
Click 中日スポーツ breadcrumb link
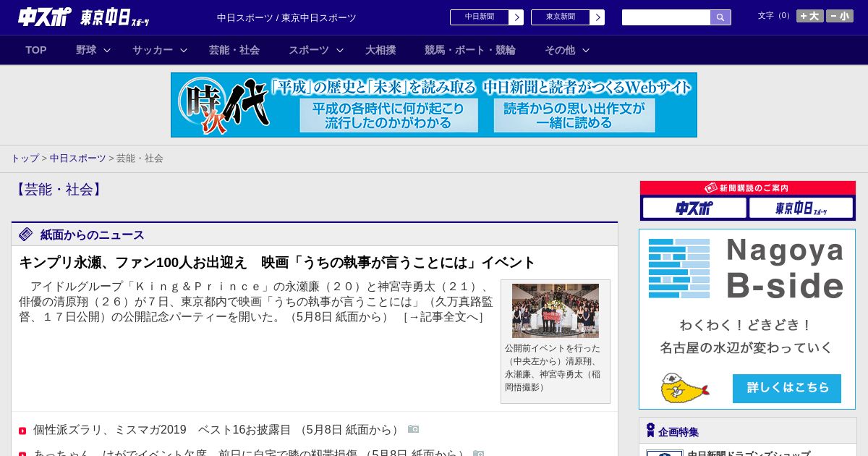[78, 158]
